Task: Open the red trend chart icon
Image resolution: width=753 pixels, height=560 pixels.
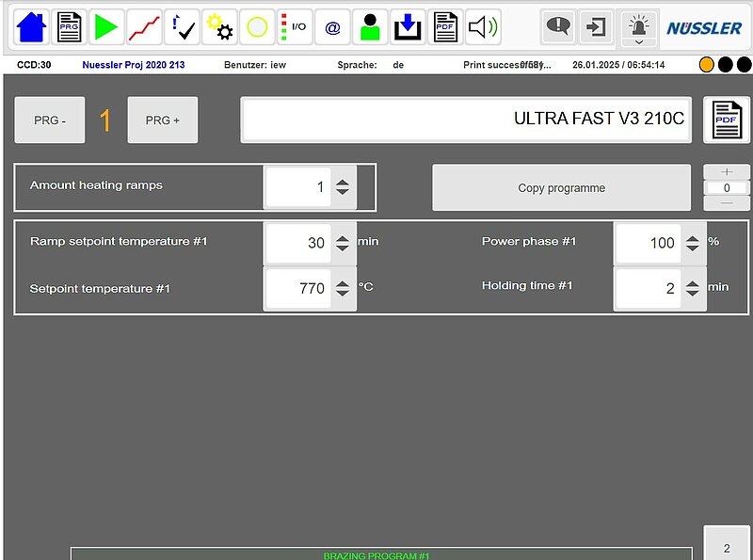Action: pyautogui.click(x=144, y=27)
